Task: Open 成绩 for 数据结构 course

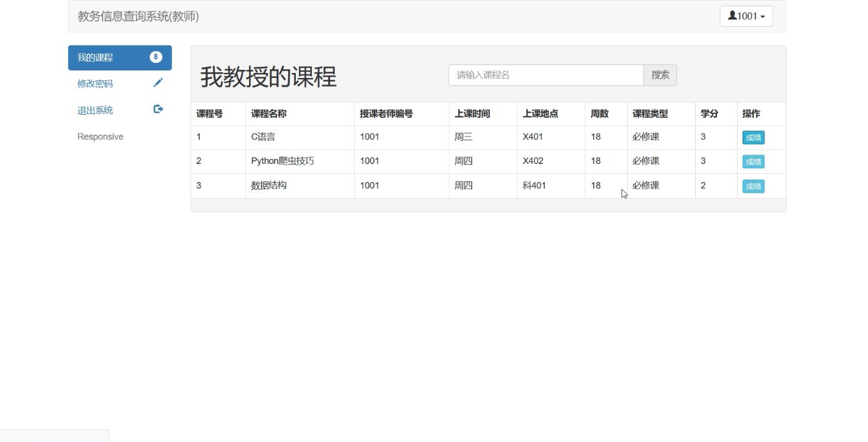Action: pyautogui.click(x=753, y=186)
